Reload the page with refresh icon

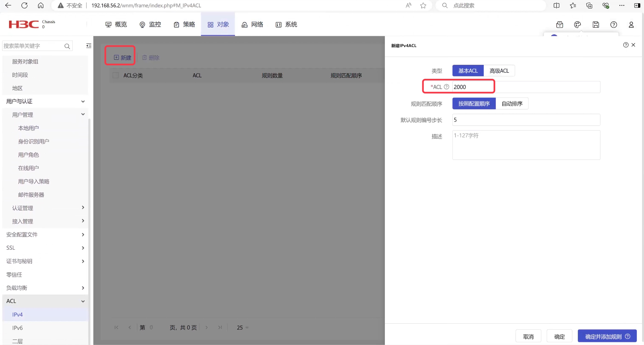(x=24, y=5)
